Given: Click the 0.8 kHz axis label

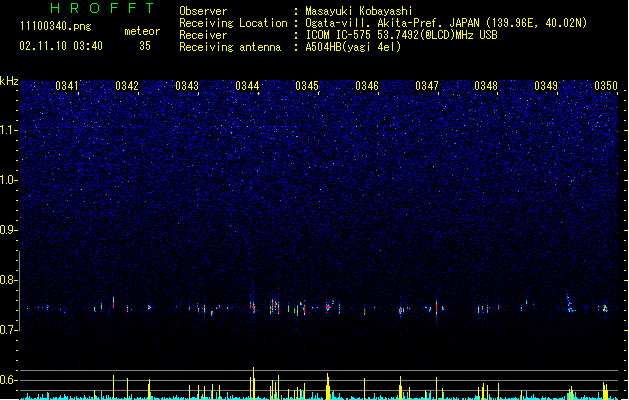Looking at the screenshot, I should 9,280.
